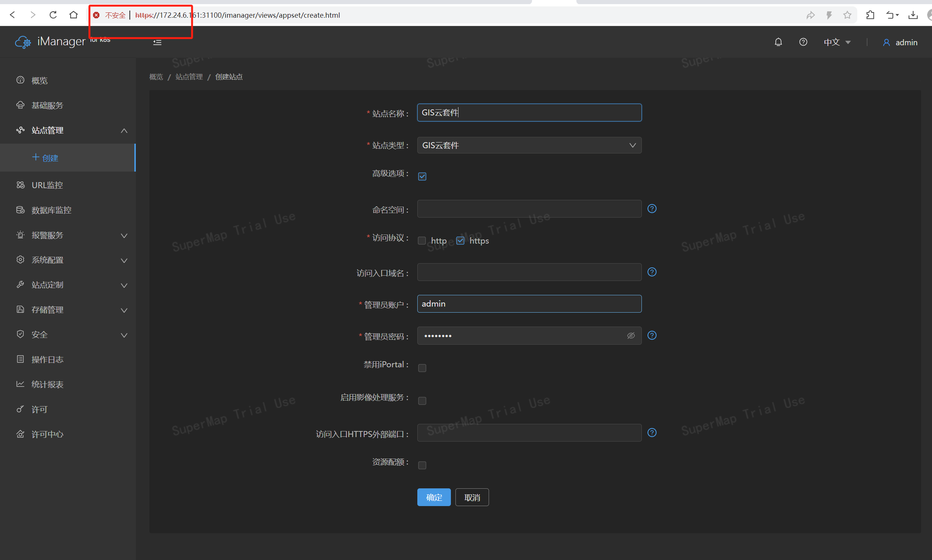Open 操作日志 in the sidebar

tap(47, 360)
